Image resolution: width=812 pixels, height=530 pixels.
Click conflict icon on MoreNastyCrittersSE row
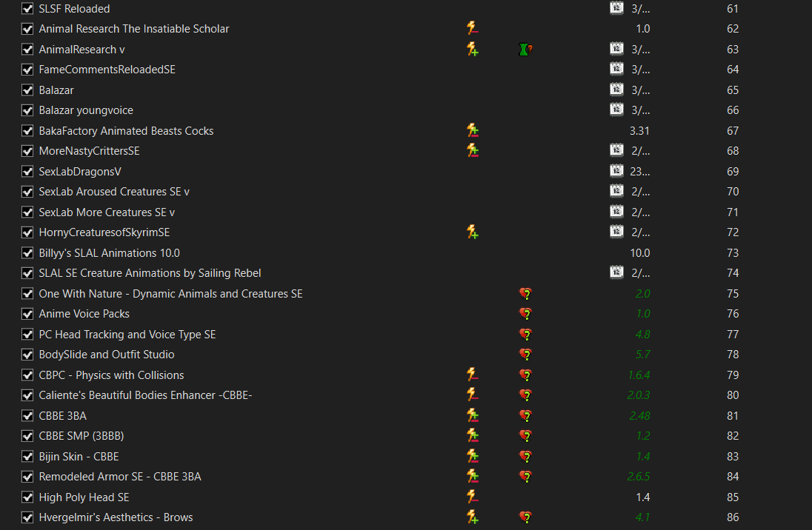click(472, 150)
